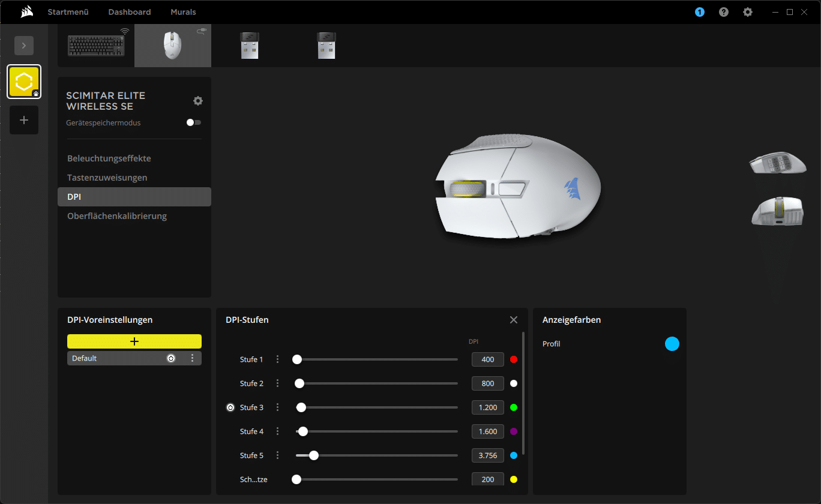Image resolution: width=821 pixels, height=504 pixels.
Task: Click the Stufe 2 DPI value field
Action: coord(487,383)
